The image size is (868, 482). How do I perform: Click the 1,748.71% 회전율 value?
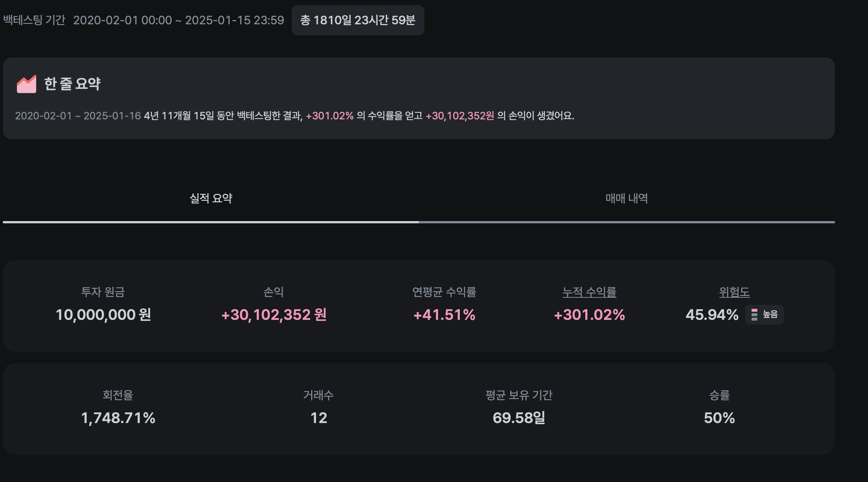[118, 418]
